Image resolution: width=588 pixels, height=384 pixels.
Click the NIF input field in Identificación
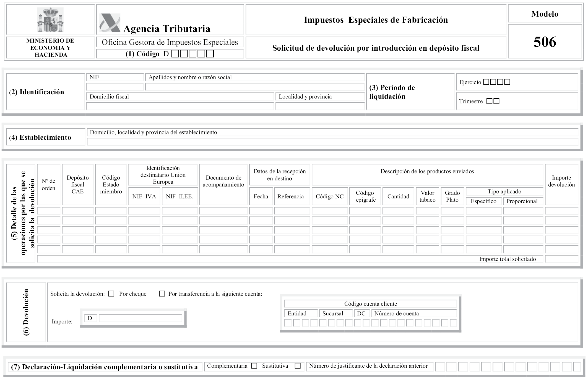click(x=115, y=87)
